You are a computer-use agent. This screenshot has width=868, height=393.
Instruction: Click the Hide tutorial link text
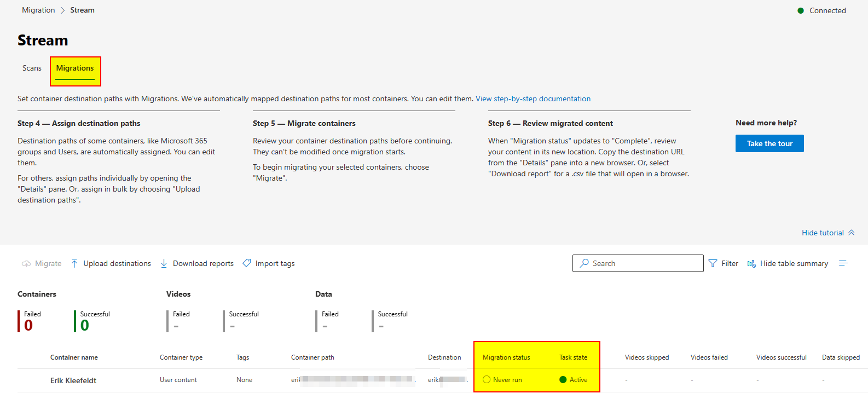tap(822, 233)
